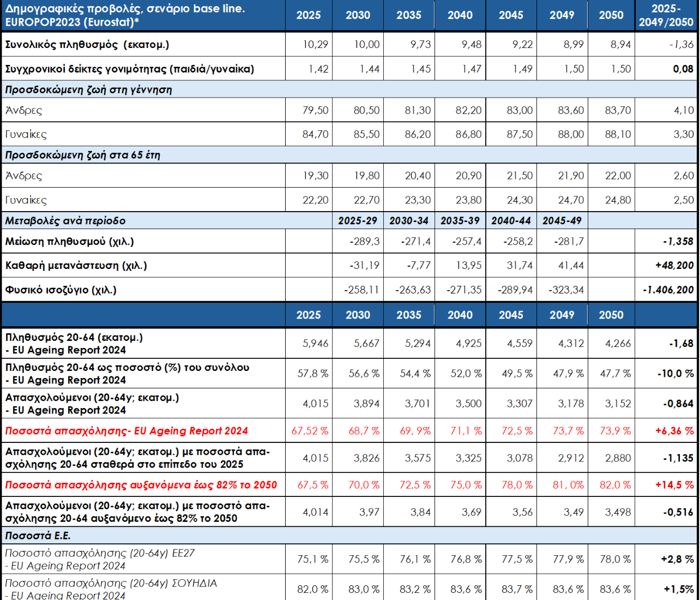
Task: Select the "Προσδοκώμενη ζωή στη γέννηση" section header
Action: tap(89, 89)
